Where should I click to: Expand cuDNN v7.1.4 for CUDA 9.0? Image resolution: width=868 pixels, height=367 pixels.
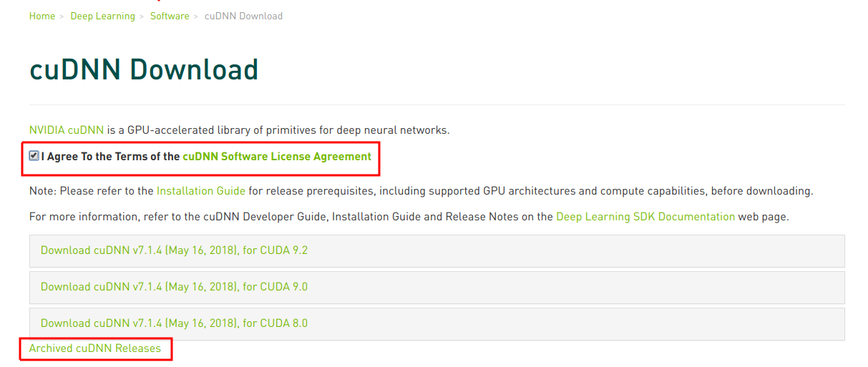tap(174, 287)
